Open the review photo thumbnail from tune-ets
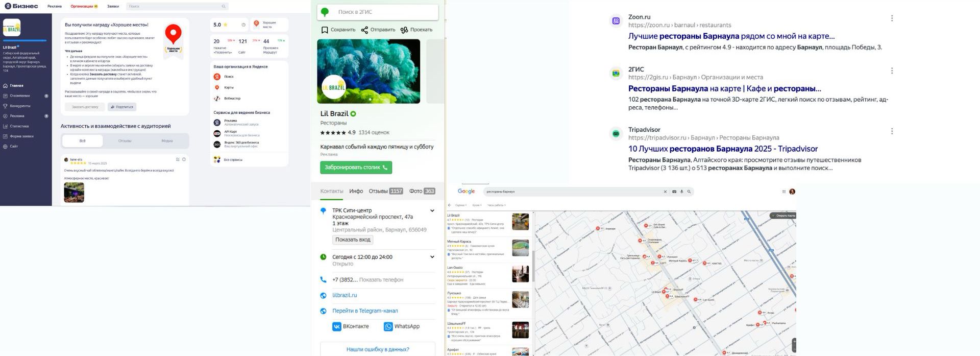The width and height of the screenshot is (980, 356). click(x=74, y=193)
